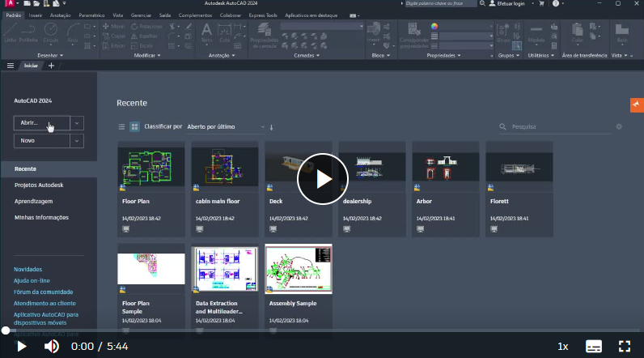The image size is (644, 358).
Task: Choose the Mover tool in Modificar
Action: pos(113,26)
